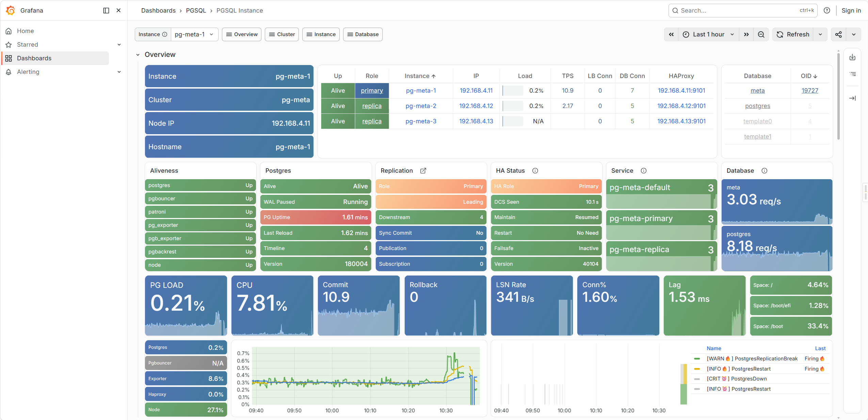
Task: Open the Cluster dashboard links menu
Action: 282,34
